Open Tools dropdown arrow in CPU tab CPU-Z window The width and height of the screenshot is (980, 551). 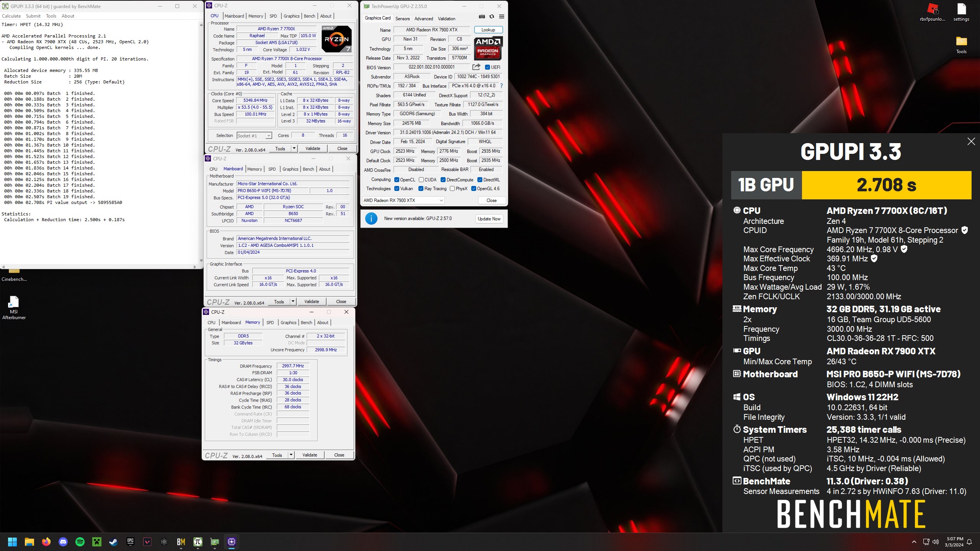pyautogui.click(x=294, y=148)
